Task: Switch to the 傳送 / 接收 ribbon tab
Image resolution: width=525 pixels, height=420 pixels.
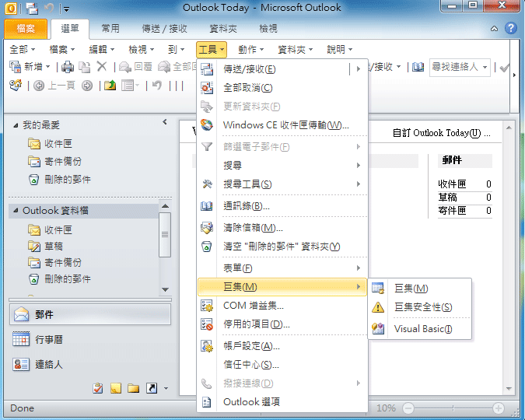Action: click(x=164, y=29)
